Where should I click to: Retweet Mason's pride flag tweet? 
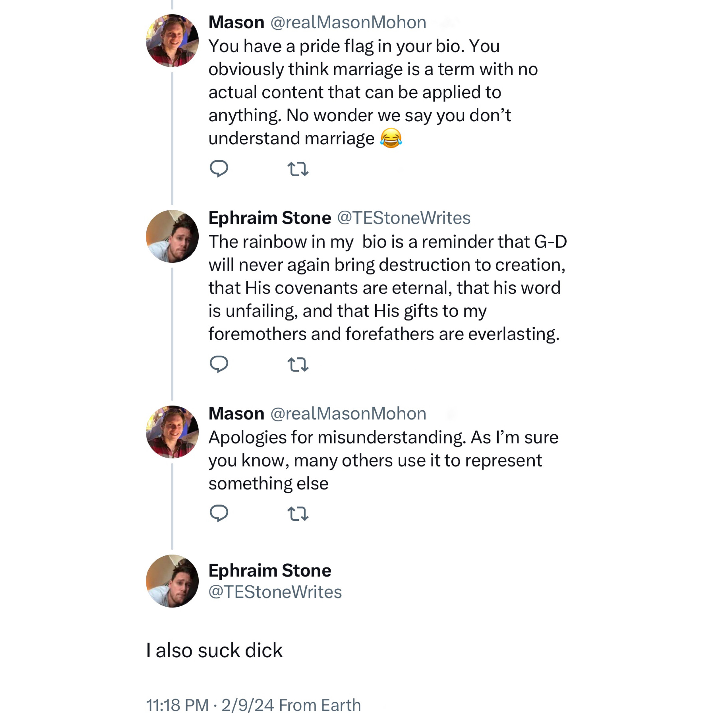coord(298,169)
